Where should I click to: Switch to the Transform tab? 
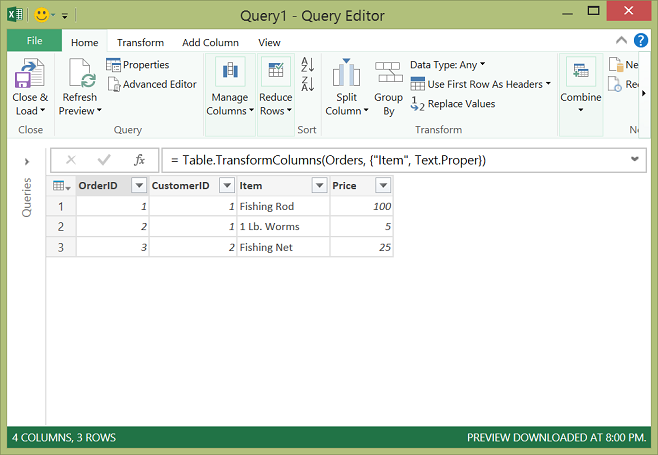click(x=140, y=43)
